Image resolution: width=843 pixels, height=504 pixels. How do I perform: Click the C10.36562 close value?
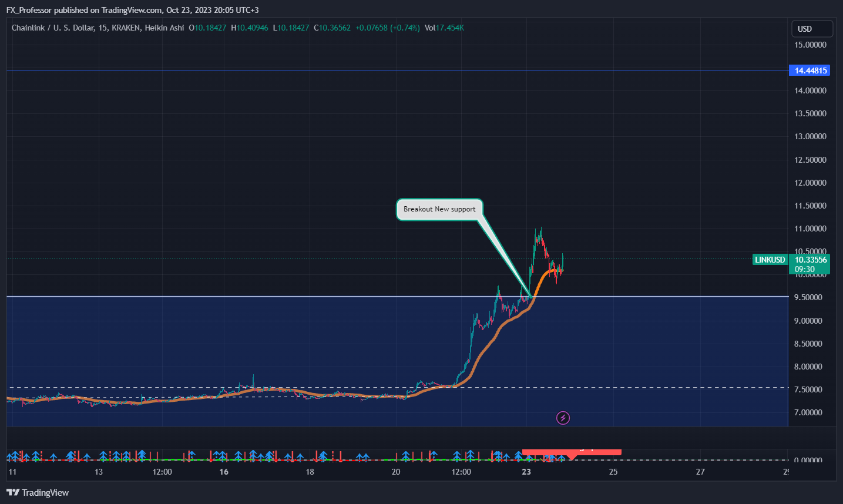click(x=332, y=28)
